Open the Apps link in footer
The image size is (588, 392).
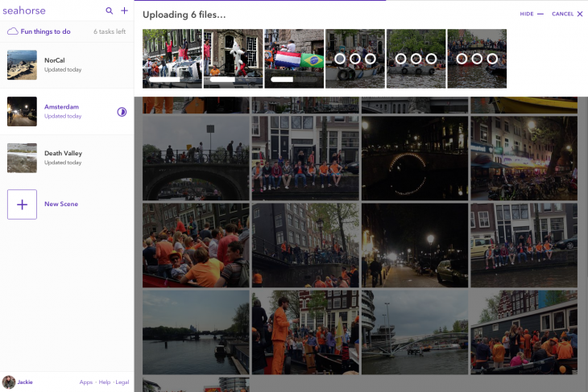point(85,382)
